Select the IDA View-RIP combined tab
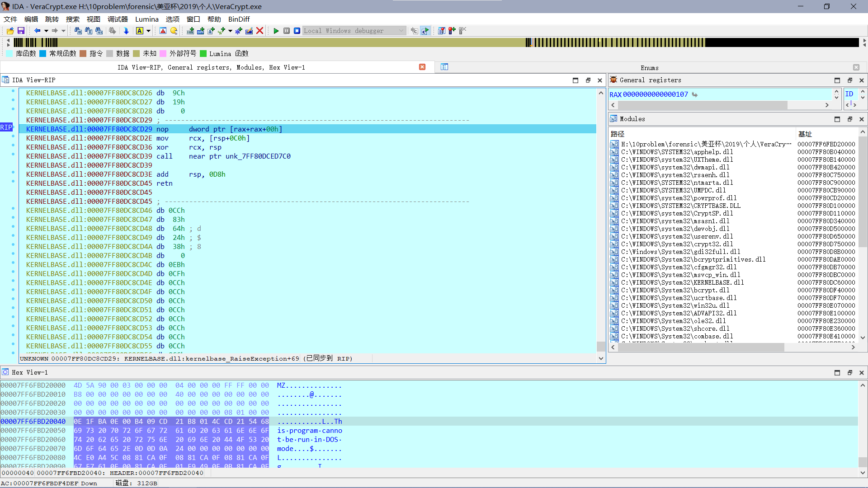Viewport: 868px width, 488px height. [211, 67]
